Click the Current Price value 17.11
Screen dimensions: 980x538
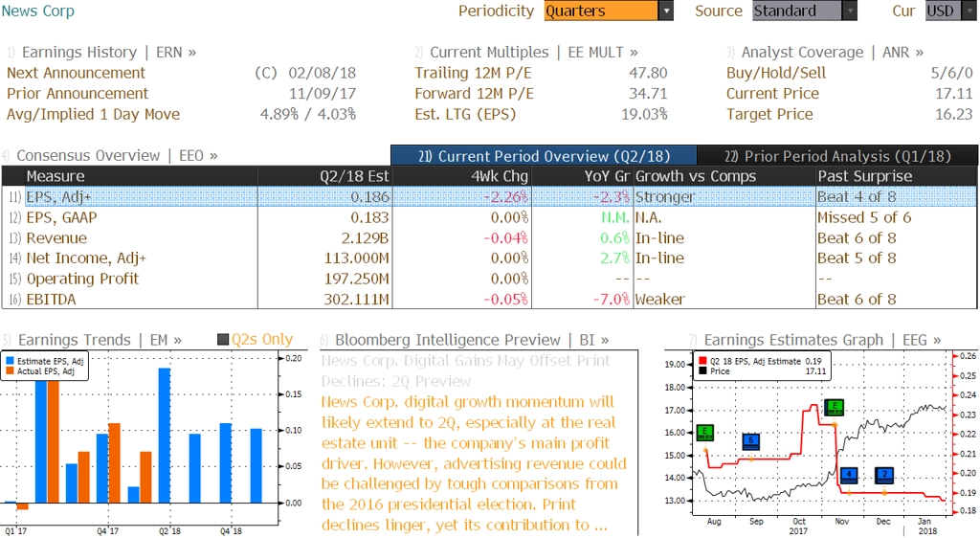(954, 94)
